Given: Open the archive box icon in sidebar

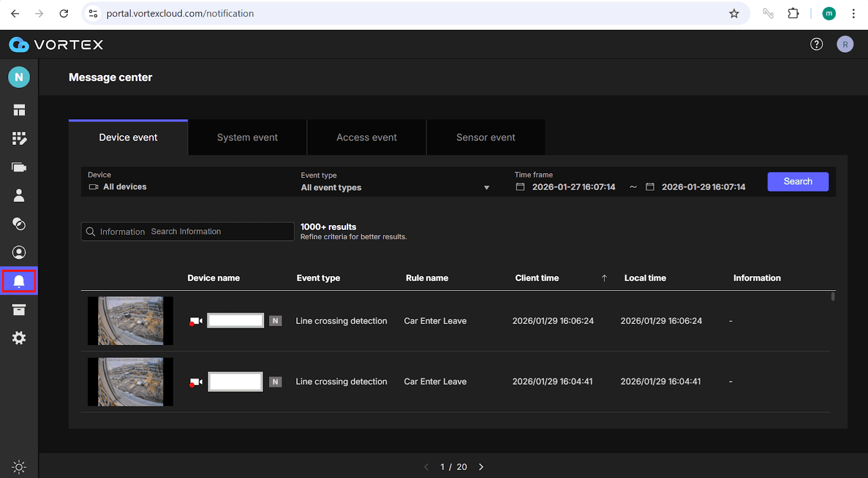Looking at the screenshot, I should pos(19,310).
